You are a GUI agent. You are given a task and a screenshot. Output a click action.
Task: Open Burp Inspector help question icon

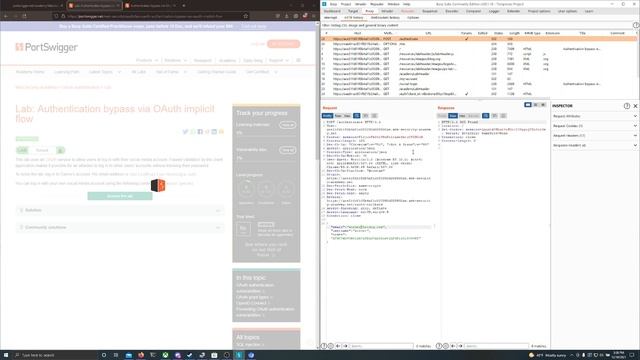627,106
